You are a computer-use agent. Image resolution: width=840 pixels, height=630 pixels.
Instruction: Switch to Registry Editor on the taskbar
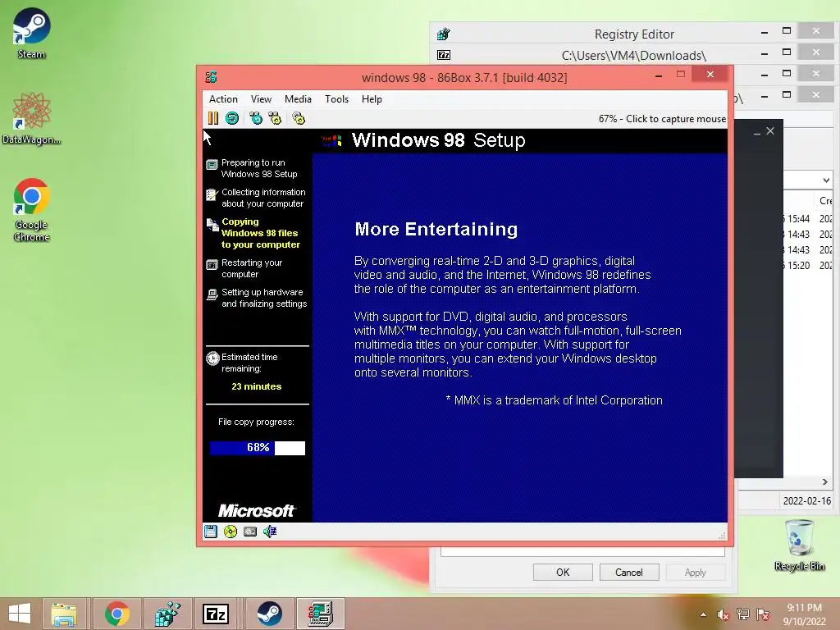pos(167,614)
